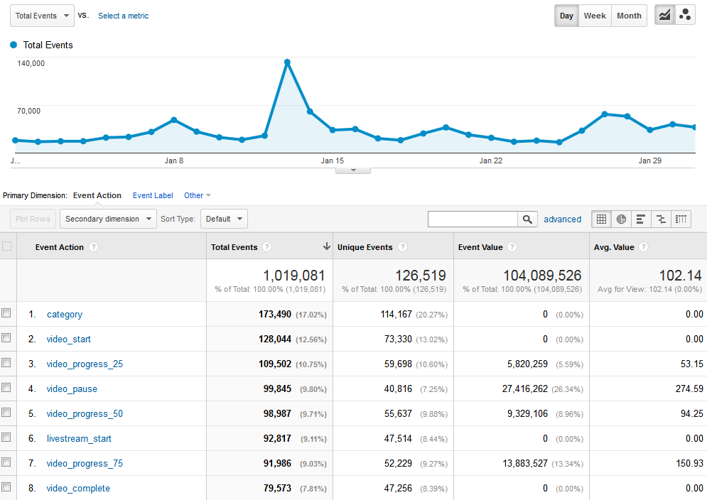Check the video_complete row checkbox
This screenshot has height=500, width=707.
point(6,486)
